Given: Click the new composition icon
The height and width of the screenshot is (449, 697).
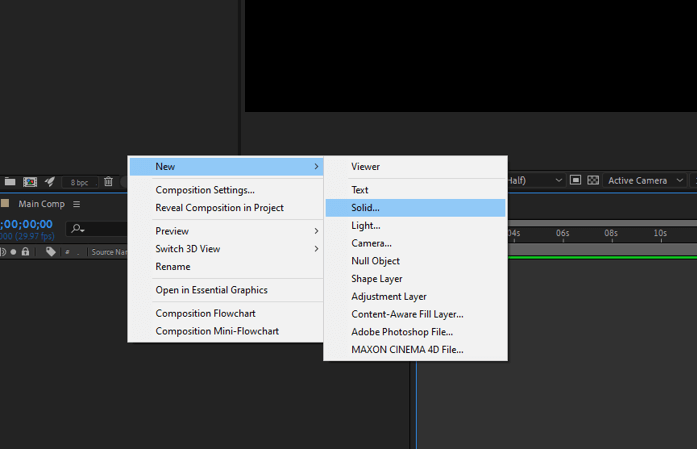Looking at the screenshot, I should [x=30, y=181].
